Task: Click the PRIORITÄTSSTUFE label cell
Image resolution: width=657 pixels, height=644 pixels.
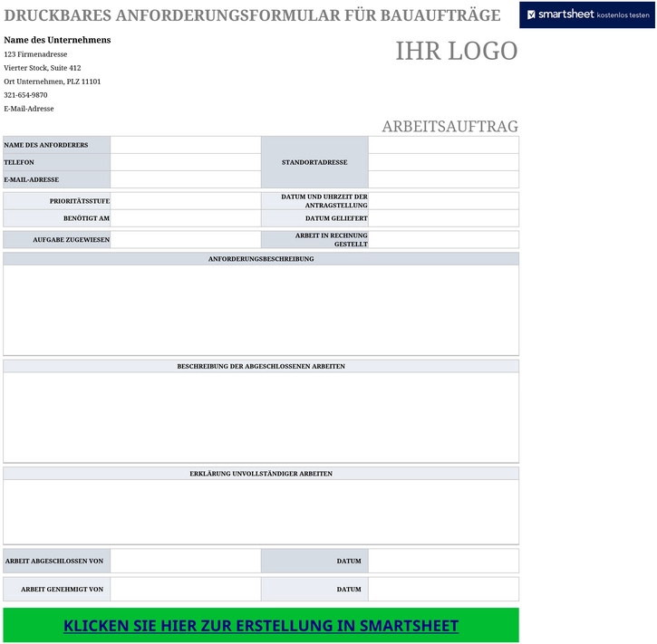Action: pos(57,201)
